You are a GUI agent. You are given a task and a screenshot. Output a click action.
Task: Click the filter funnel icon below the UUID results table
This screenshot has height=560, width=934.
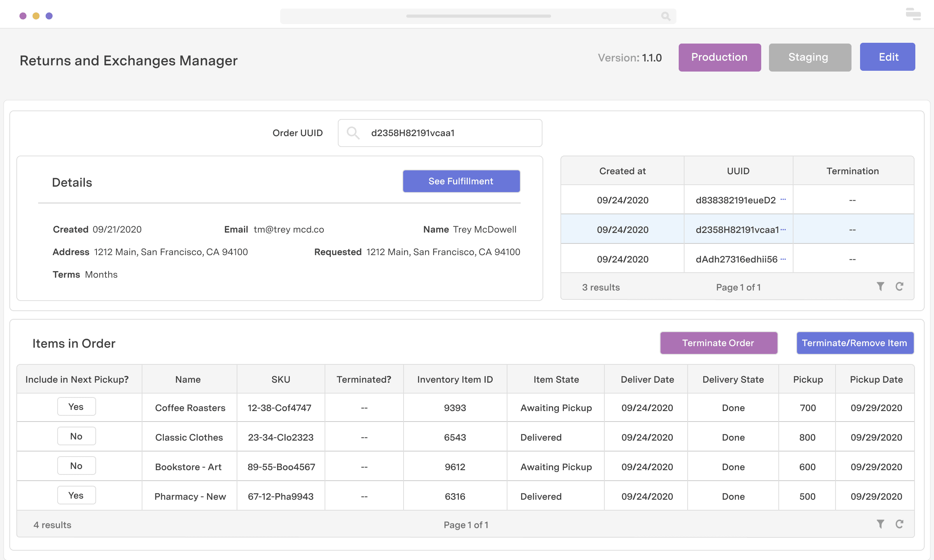(x=880, y=287)
